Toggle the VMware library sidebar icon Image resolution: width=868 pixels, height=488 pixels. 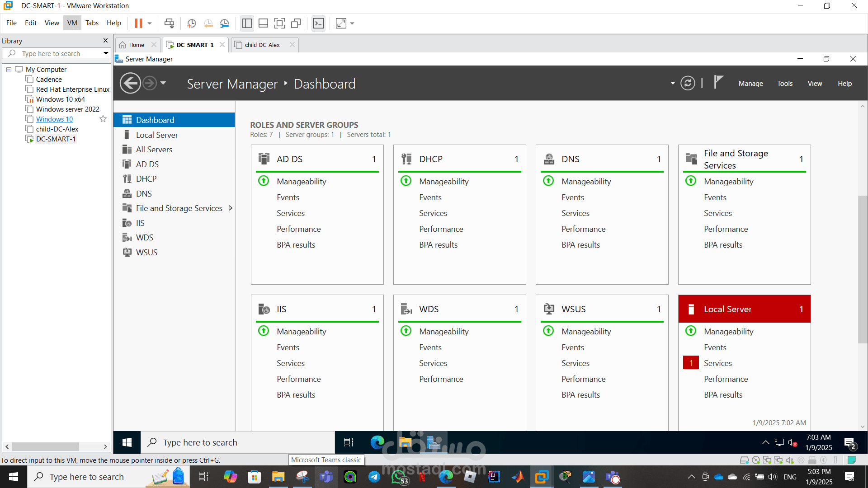point(247,23)
